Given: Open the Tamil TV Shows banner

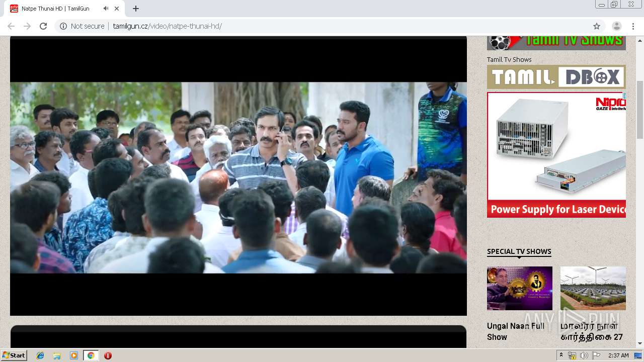Looking at the screenshot, I should pos(556,43).
